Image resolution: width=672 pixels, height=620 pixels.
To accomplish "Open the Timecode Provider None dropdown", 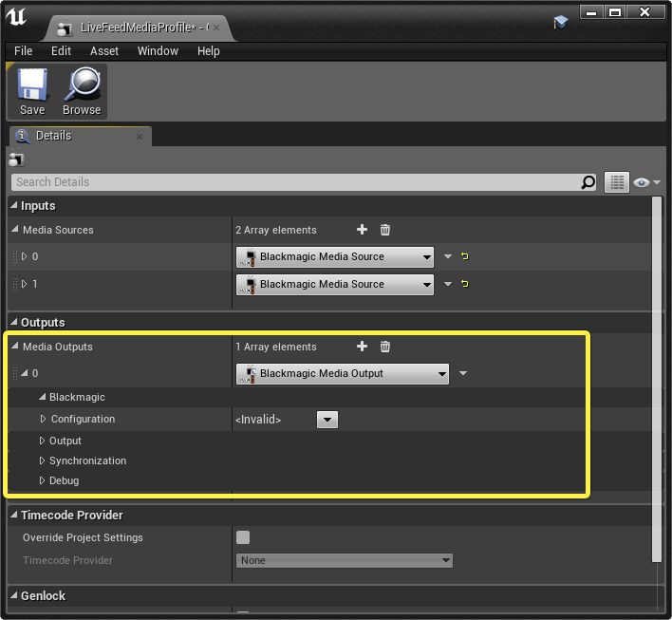I will coord(345,561).
